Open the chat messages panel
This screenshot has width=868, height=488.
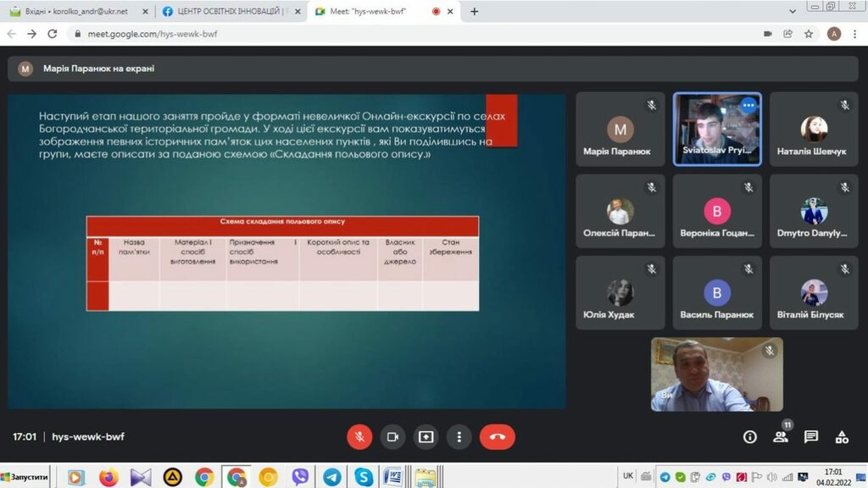pos(811,437)
